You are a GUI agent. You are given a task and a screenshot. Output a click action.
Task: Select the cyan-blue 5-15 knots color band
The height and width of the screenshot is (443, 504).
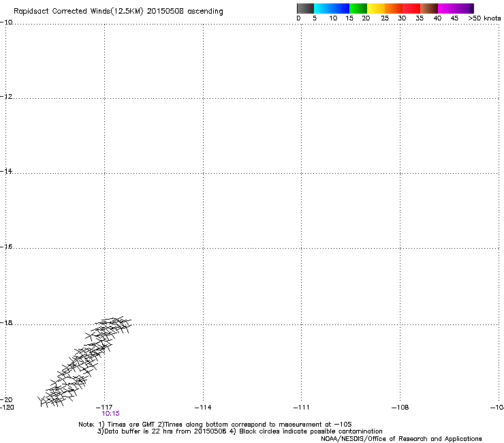pyautogui.click(x=332, y=8)
